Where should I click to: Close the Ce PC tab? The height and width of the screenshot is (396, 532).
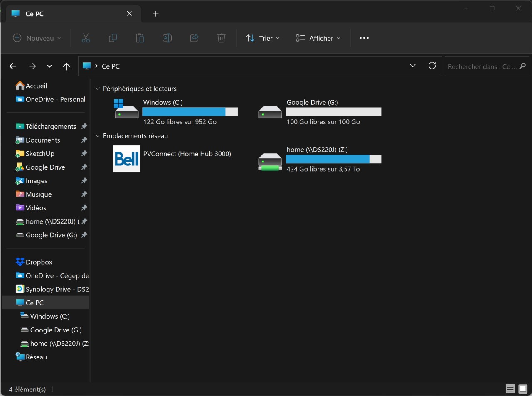pyautogui.click(x=129, y=14)
